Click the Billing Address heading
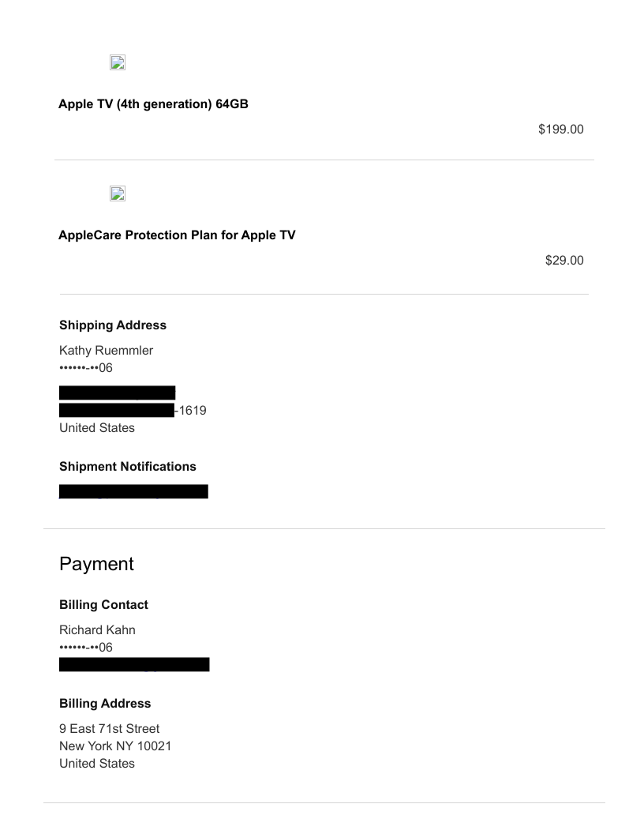The width and height of the screenshot is (644, 834). coord(105,703)
